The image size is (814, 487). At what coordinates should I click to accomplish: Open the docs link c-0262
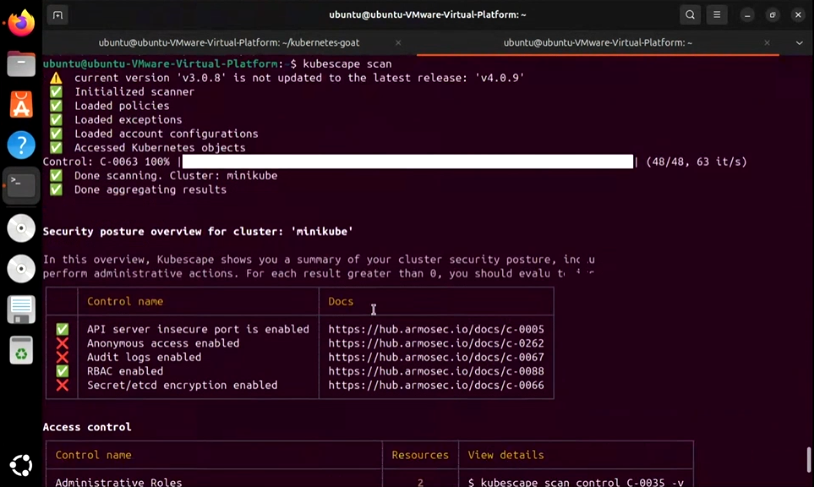[x=436, y=343]
